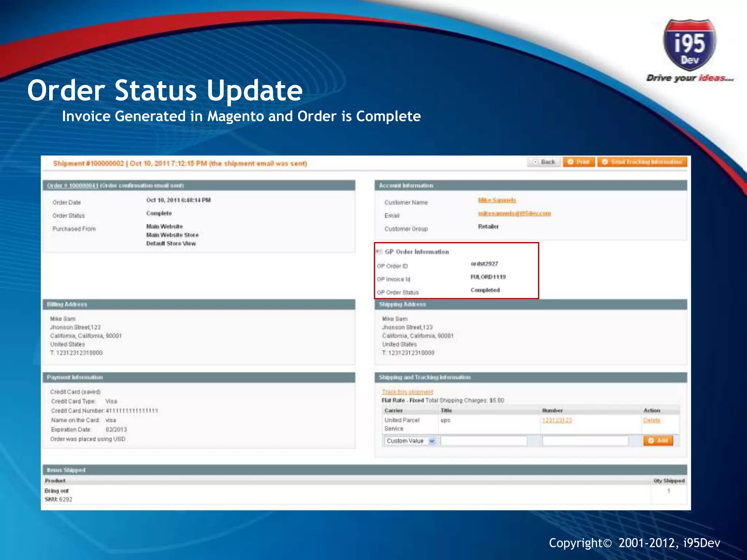
Task: Select the Default Store View text
Action: tap(171, 244)
